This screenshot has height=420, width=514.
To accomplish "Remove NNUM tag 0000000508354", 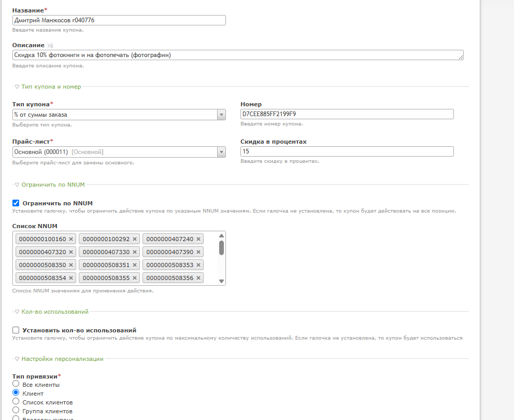I will click(x=71, y=278).
